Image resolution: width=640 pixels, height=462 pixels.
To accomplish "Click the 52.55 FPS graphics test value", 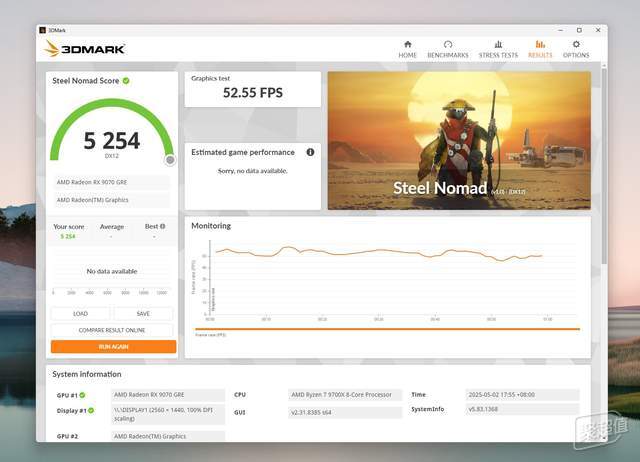I will click(253, 93).
